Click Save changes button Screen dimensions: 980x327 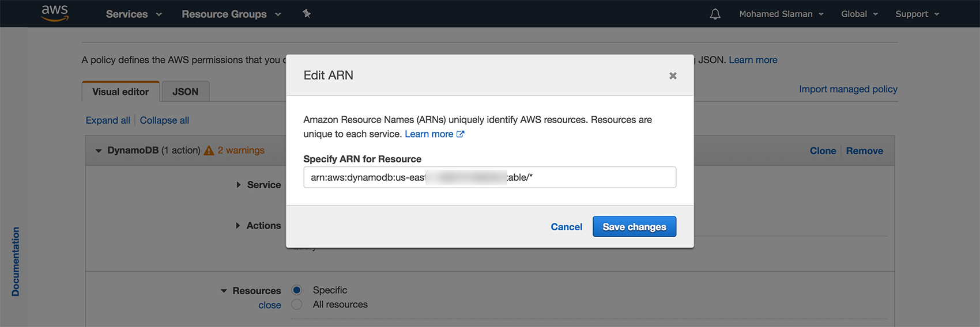(x=634, y=227)
